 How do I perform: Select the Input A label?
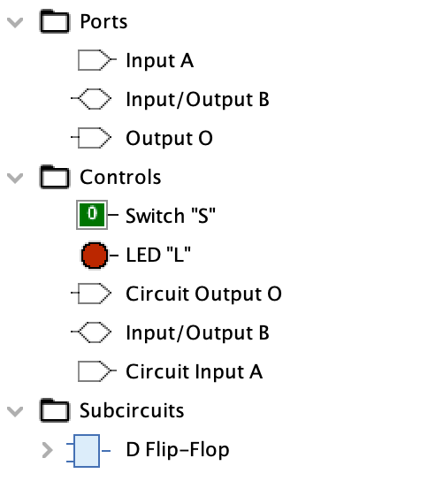[x=160, y=60]
